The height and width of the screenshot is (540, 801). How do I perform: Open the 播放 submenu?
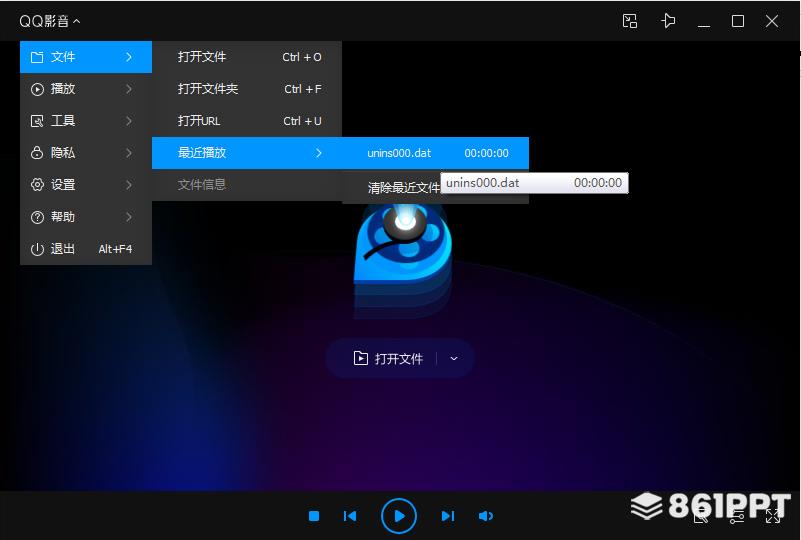(86, 89)
